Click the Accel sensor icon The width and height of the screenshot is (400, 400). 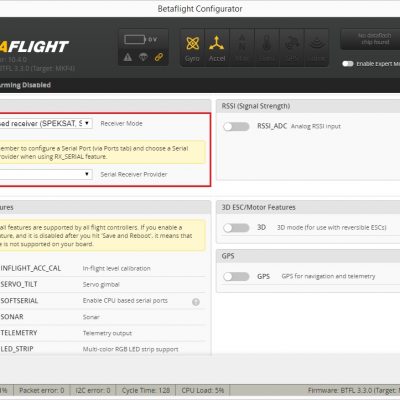(x=217, y=48)
